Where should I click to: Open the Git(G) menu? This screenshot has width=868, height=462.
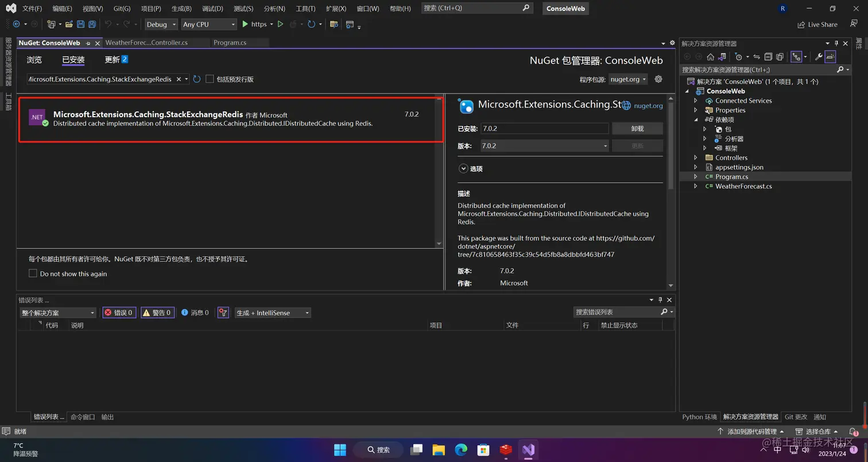point(122,9)
